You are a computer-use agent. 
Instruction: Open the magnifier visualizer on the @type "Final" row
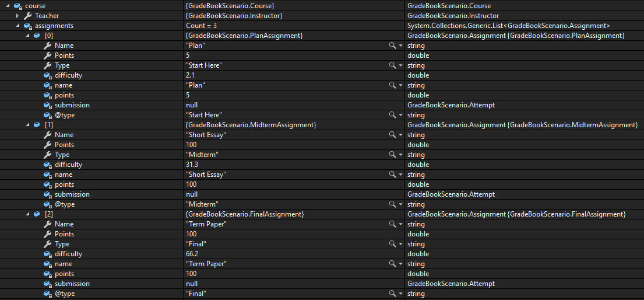[x=393, y=294]
